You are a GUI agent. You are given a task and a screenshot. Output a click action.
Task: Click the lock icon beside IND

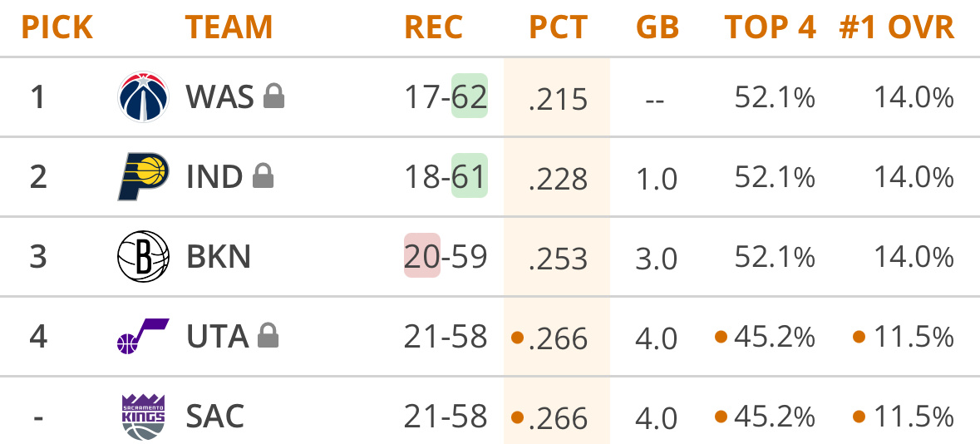click(x=263, y=176)
